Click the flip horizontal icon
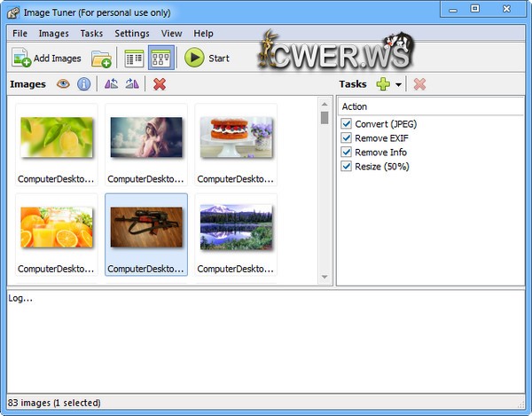 click(x=111, y=84)
